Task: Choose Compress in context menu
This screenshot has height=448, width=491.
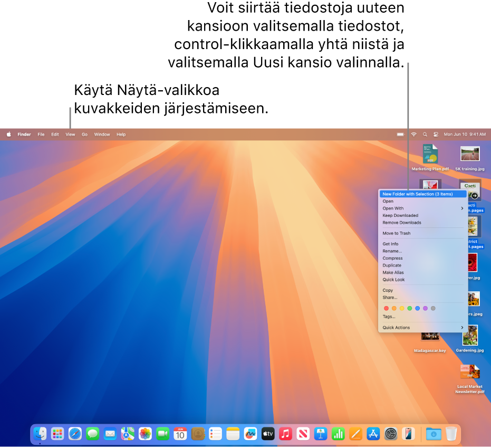Action: [423, 259]
